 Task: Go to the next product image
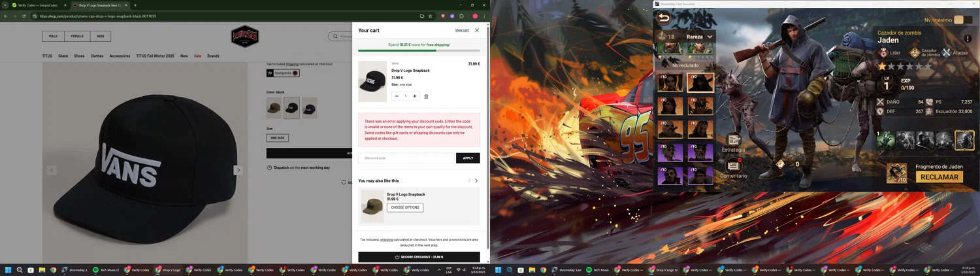click(238, 170)
